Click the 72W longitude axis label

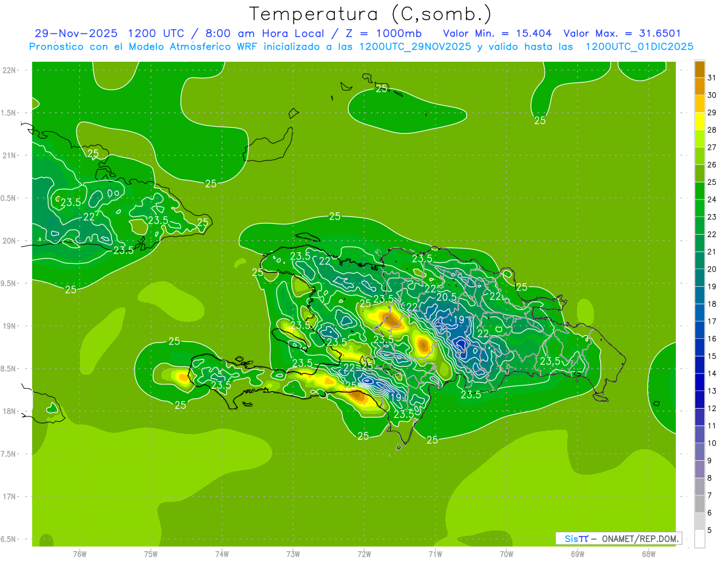364,554
